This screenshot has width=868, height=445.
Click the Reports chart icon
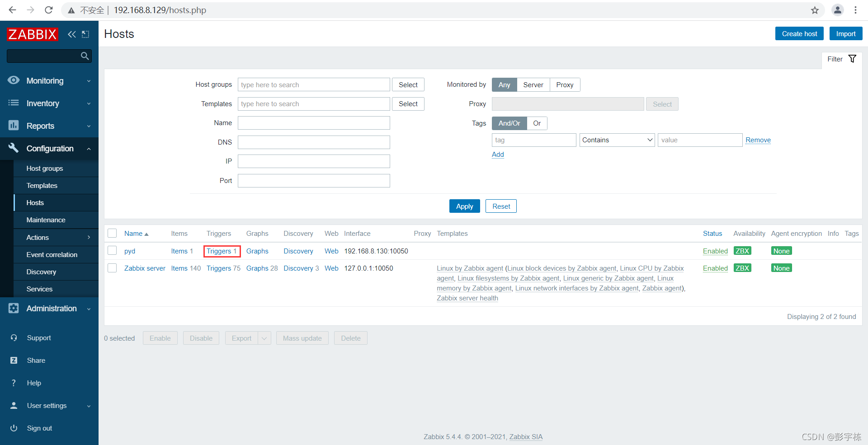click(x=14, y=126)
